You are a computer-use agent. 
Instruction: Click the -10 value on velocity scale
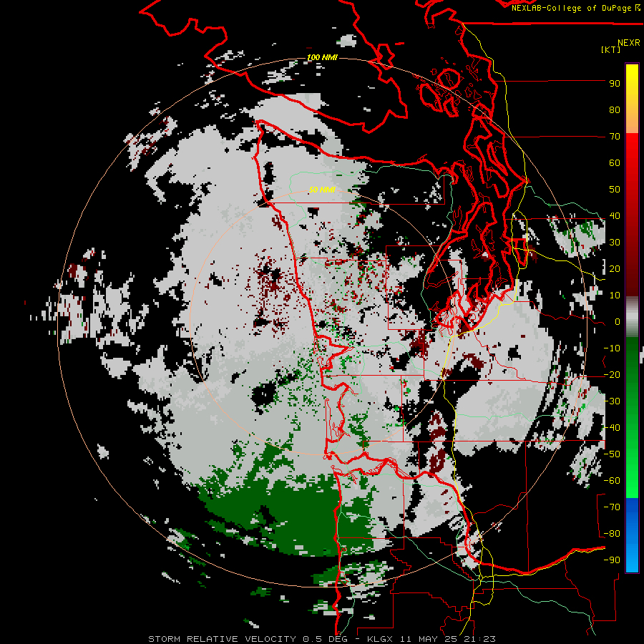pyautogui.click(x=612, y=348)
